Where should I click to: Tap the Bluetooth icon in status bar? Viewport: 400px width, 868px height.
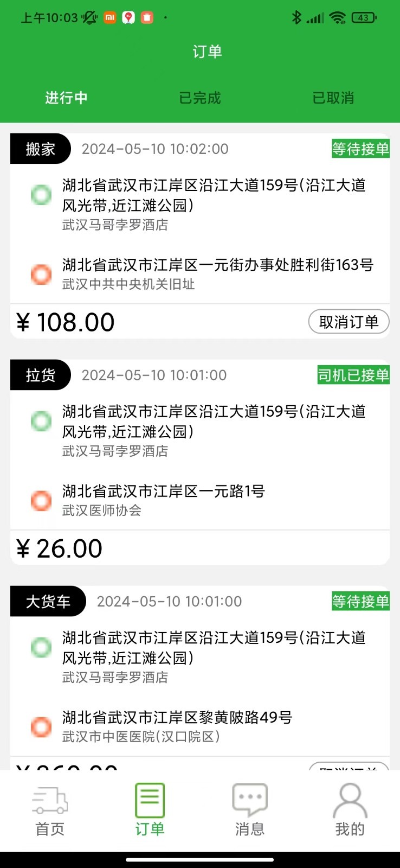tap(296, 18)
